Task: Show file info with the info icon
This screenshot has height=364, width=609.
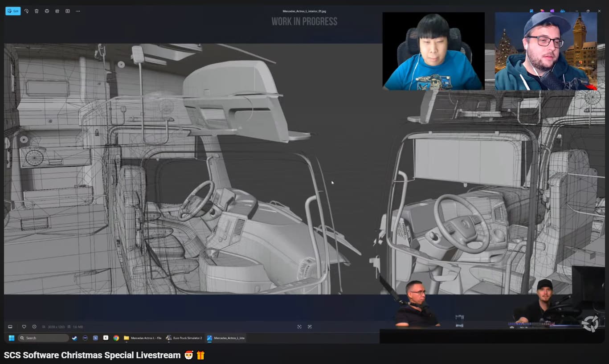Action: click(34, 327)
